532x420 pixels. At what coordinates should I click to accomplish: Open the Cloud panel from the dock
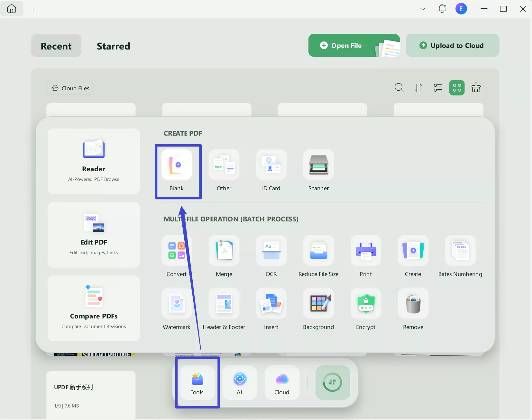point(281,382)
